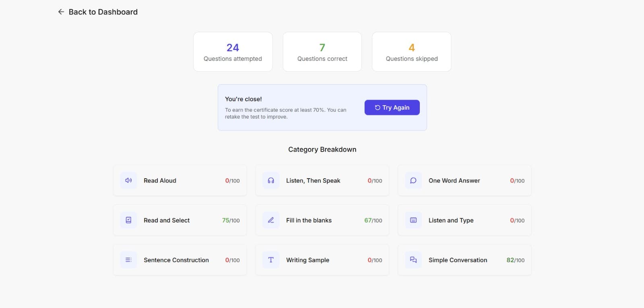Click the One Word Answer speech bubble icon
The image size is (644, 308).
point(413,181)
